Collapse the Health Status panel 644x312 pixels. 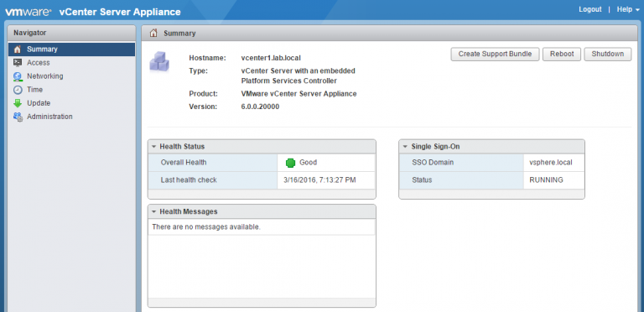click(153, 147)
